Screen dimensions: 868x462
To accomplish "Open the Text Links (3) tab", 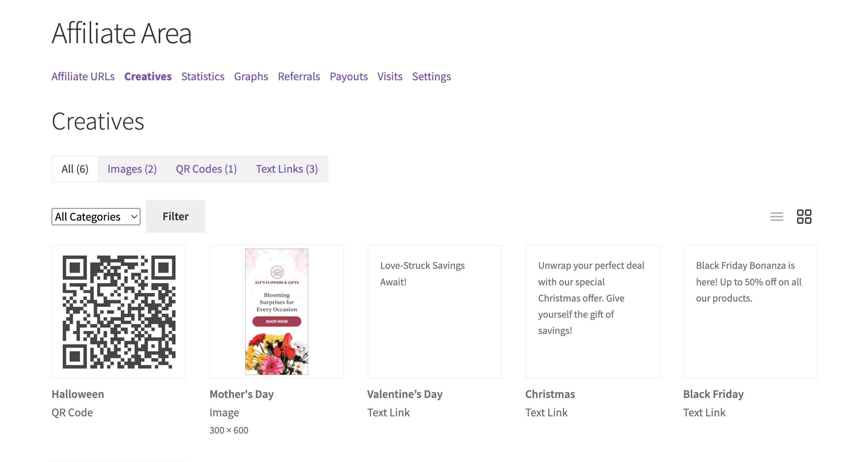I will pos(287,169).
